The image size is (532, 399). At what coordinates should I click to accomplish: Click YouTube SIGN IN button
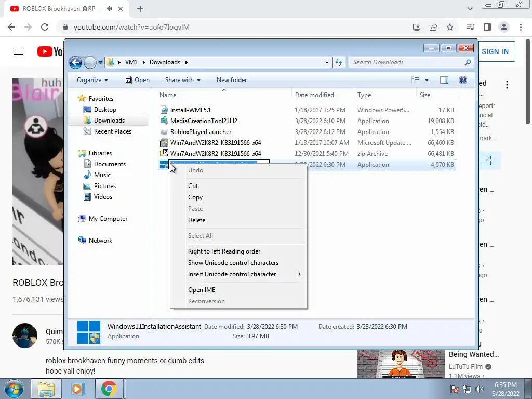[495, 51]
